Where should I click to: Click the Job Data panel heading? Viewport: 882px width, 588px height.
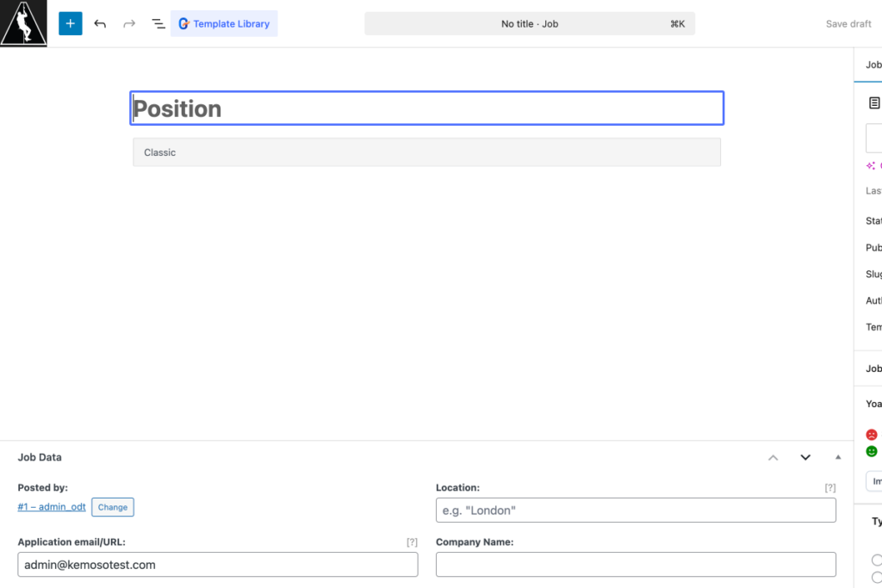pos(40,458)
